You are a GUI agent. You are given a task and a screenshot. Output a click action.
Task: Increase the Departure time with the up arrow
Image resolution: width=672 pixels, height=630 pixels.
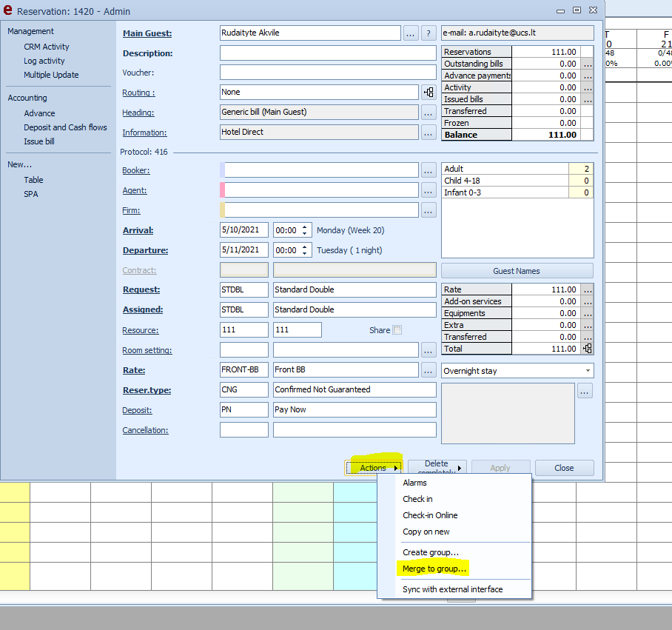[x=304, y=247]
